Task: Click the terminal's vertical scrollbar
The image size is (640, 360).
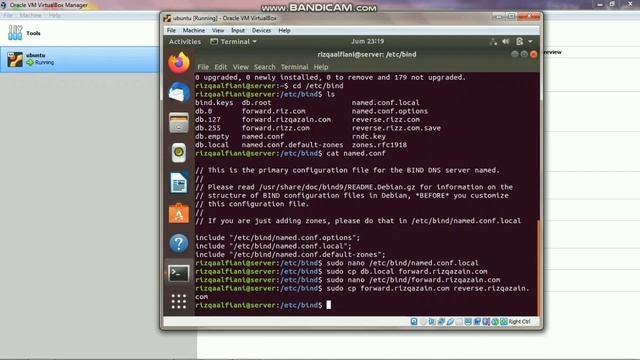Action: pyautogui.click(x=539, y=267)
